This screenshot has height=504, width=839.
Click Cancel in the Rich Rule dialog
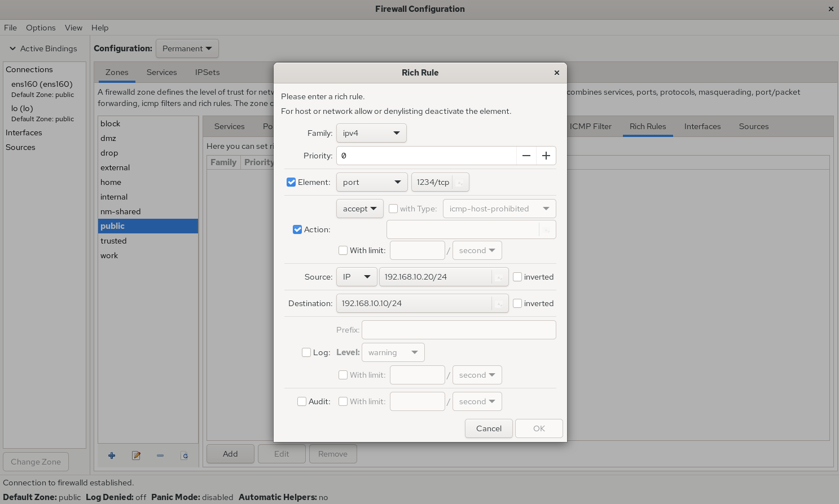tap(489, 428)
